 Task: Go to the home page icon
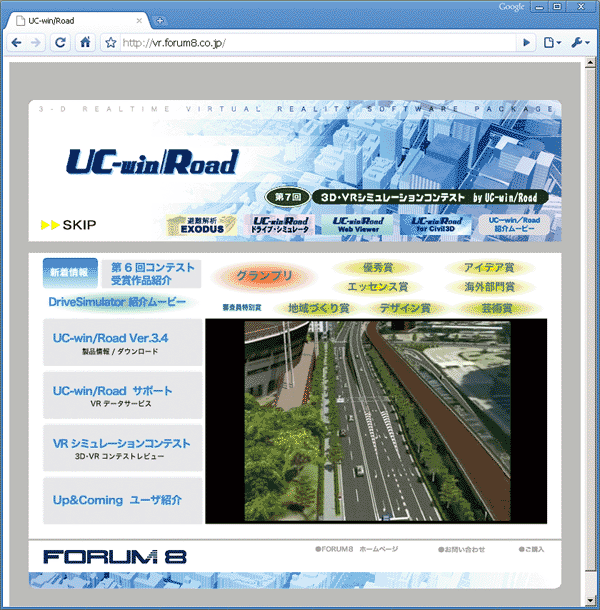pos(85,42)
